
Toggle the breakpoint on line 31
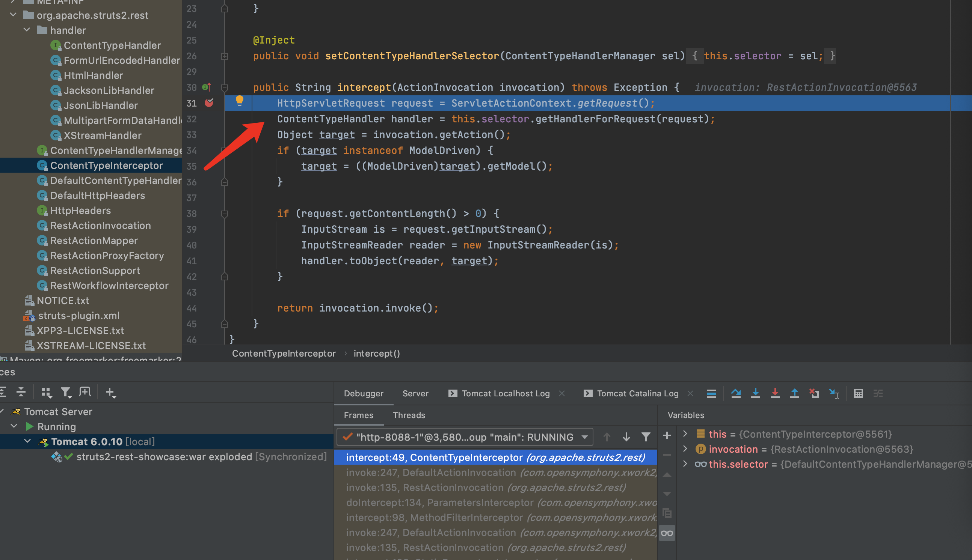[209, 103]
